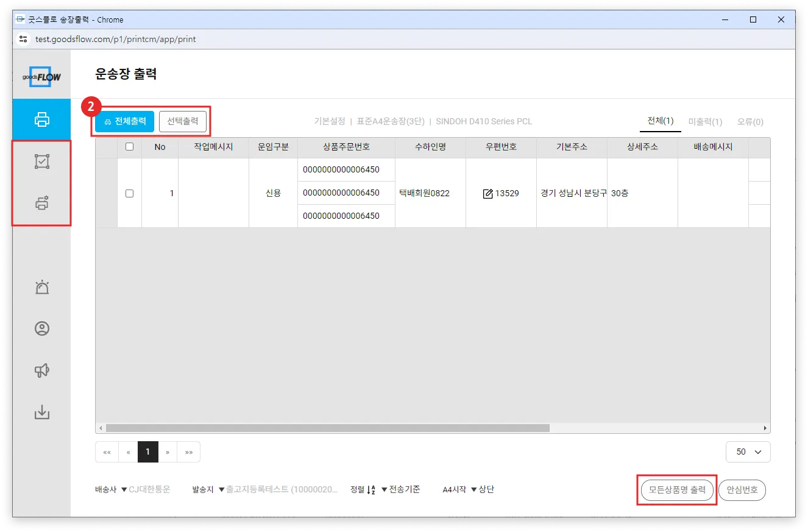Click the 신용 cell in the row
Viewport: 808px width, 532px height.
click(x=273, y=193)
